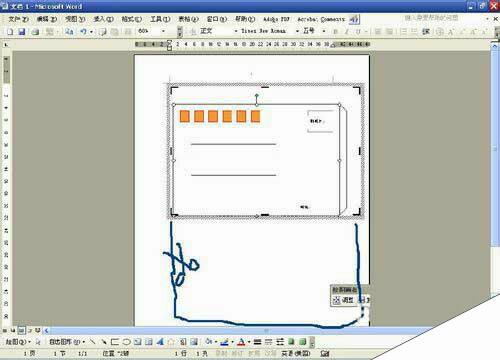Image resolution: width=500 pixels, height=360 pixels.
Task: Open the Shadow Style icon
Action: click(291, 342)
